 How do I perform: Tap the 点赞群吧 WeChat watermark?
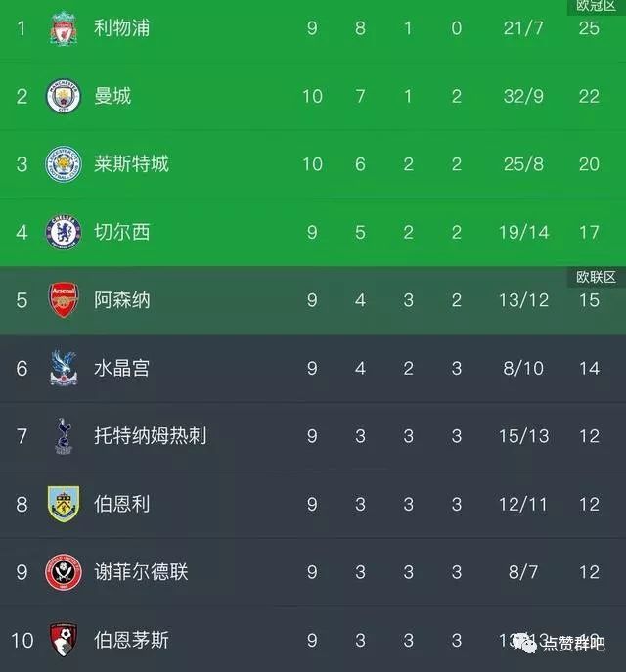pyautogui.click(x=559, y=643)
